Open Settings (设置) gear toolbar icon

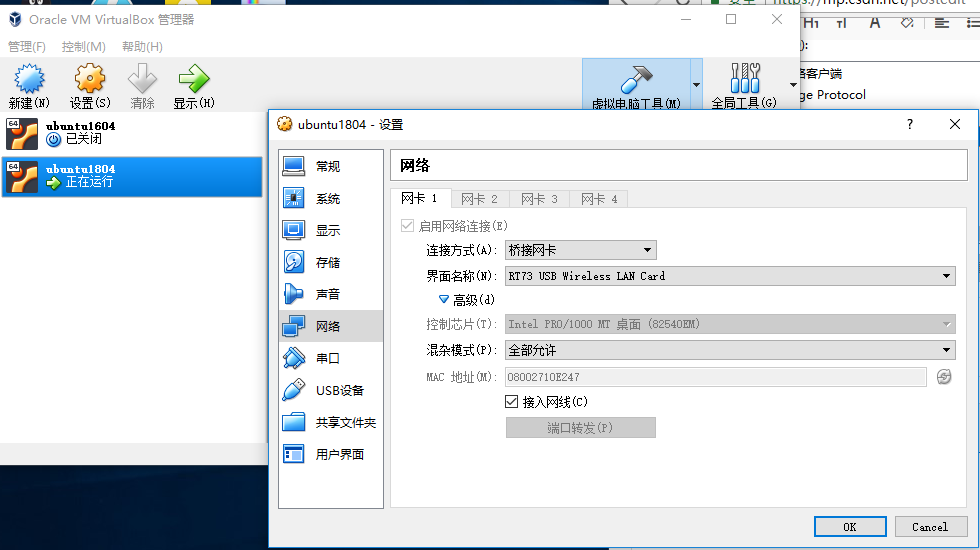click(90, 79)
